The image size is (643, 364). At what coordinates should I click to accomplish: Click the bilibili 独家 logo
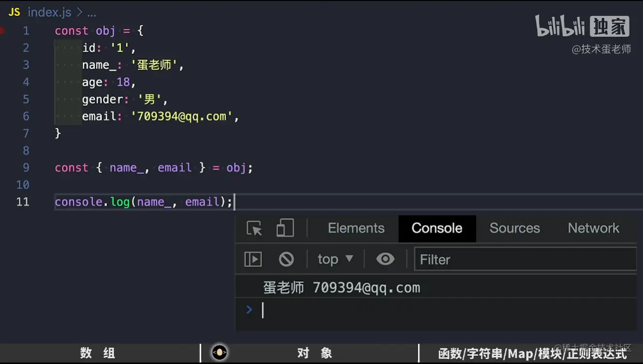(x=582, y=26)
